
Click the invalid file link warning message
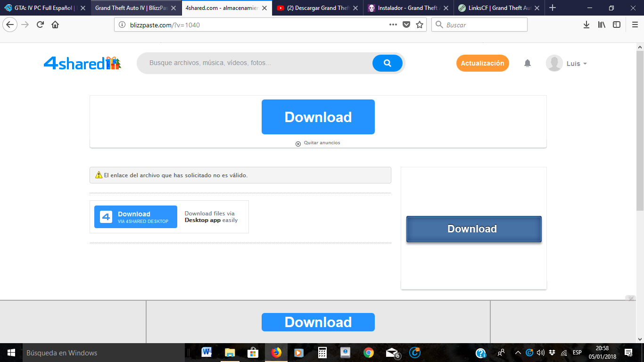(x=240, y=175)
